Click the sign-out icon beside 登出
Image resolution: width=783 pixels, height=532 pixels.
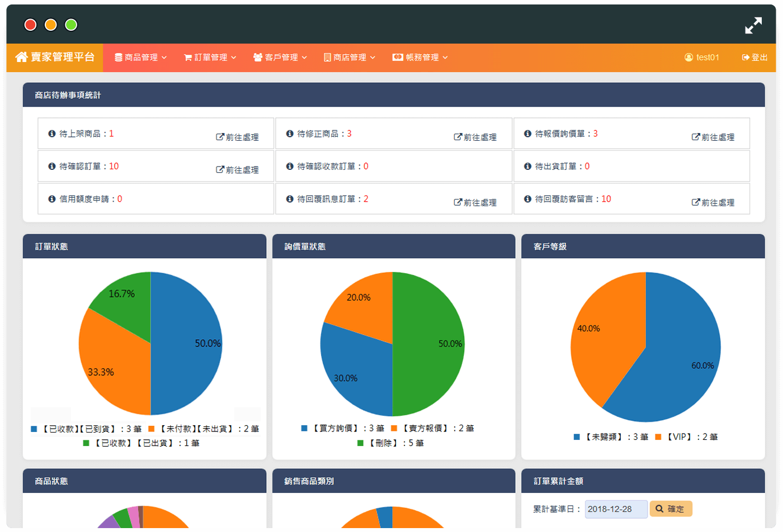(x=746, y=58)
